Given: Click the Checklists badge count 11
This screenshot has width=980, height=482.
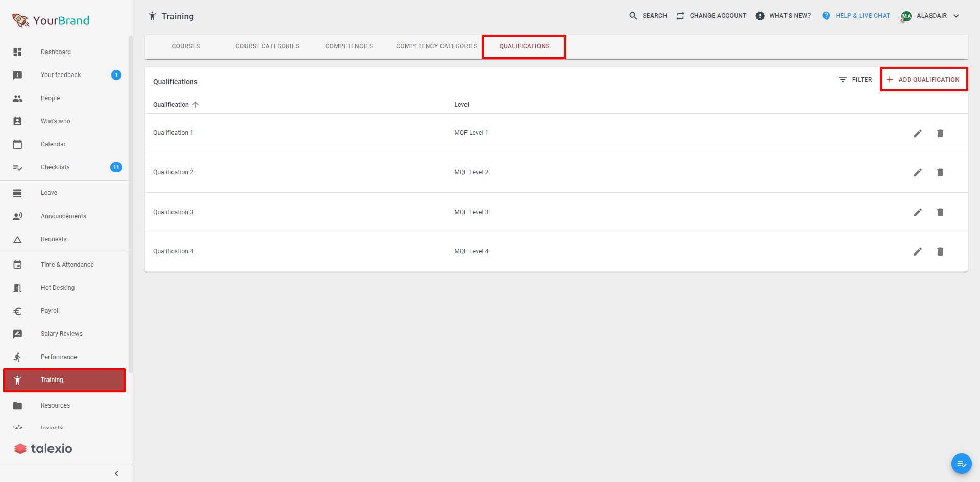Looking at the screenshot, I should (x=116, y=167).
